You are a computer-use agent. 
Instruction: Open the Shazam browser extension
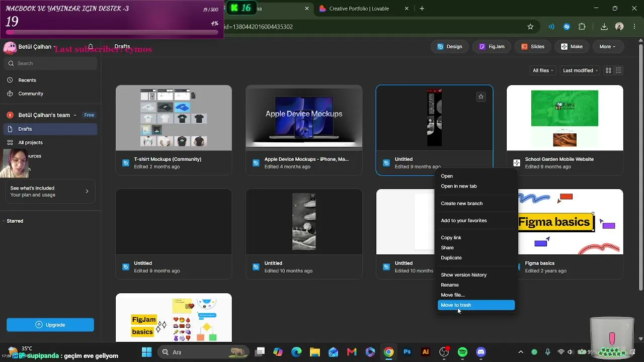(567, 27)
